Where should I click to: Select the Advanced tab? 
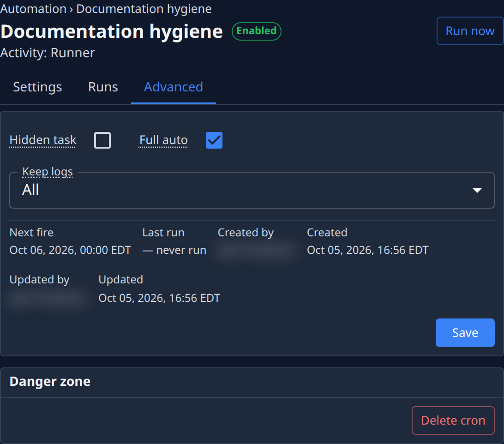pos(174,87)
